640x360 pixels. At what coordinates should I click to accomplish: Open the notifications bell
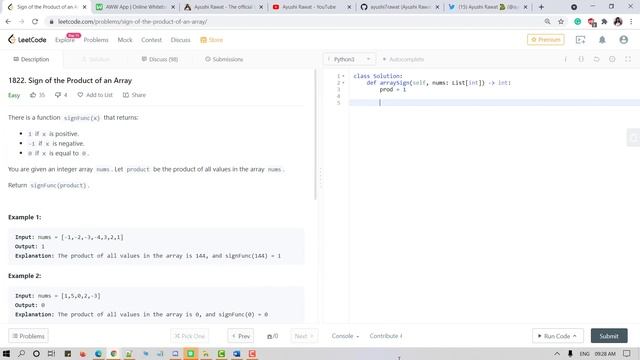[x=602, y=40]
